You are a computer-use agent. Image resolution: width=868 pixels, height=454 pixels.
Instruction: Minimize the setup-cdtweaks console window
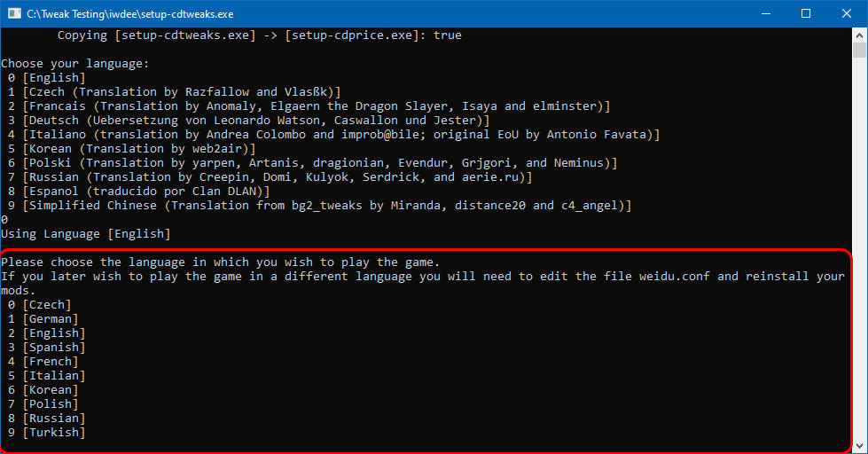764,13
